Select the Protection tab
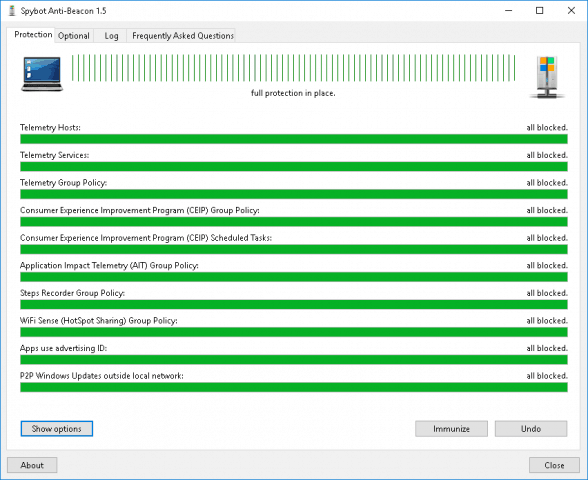 click(x=32, y=34)
